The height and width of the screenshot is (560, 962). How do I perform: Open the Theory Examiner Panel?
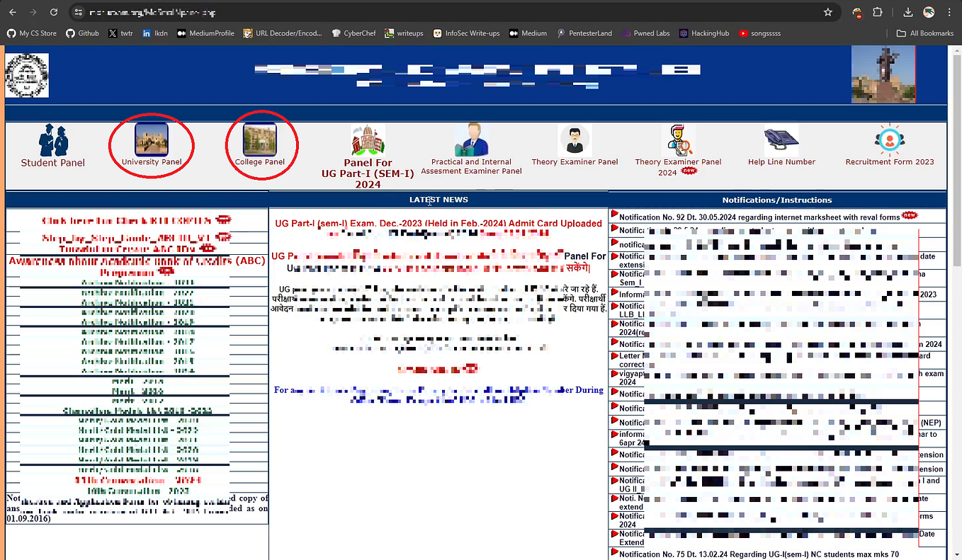point(575,145)
